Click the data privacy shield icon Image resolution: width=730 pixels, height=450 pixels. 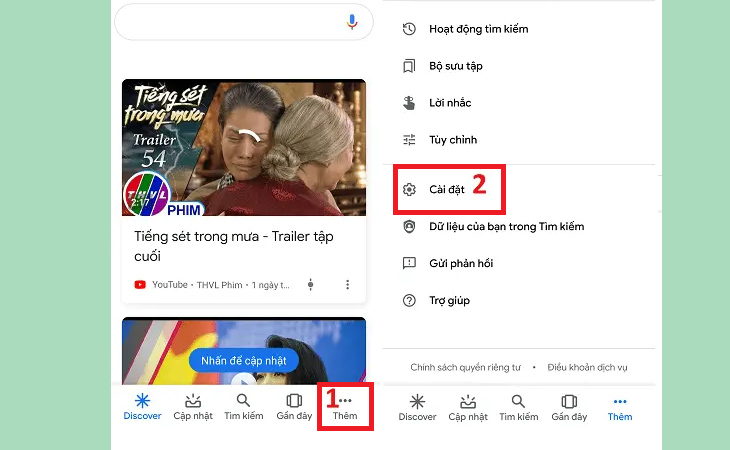(409, 227)
